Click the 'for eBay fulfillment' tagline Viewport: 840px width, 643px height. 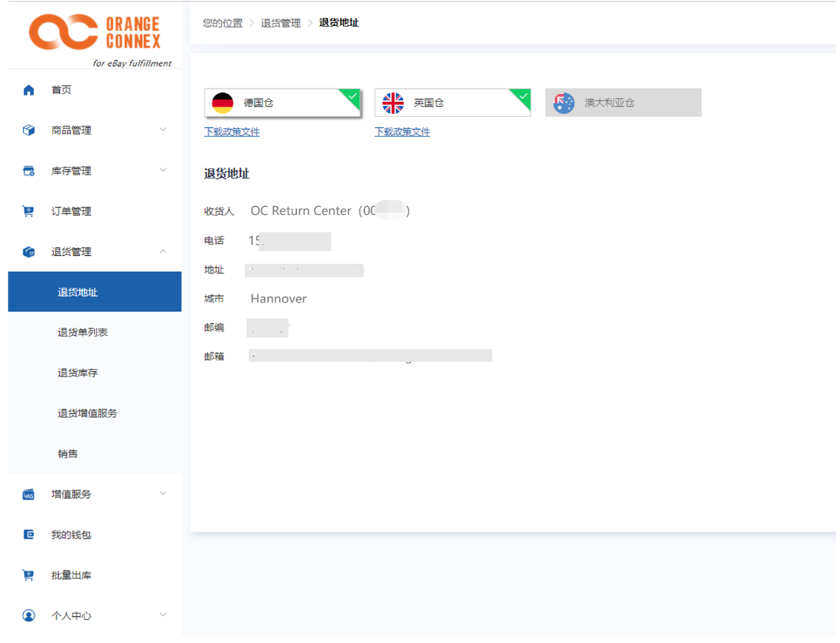132,63
